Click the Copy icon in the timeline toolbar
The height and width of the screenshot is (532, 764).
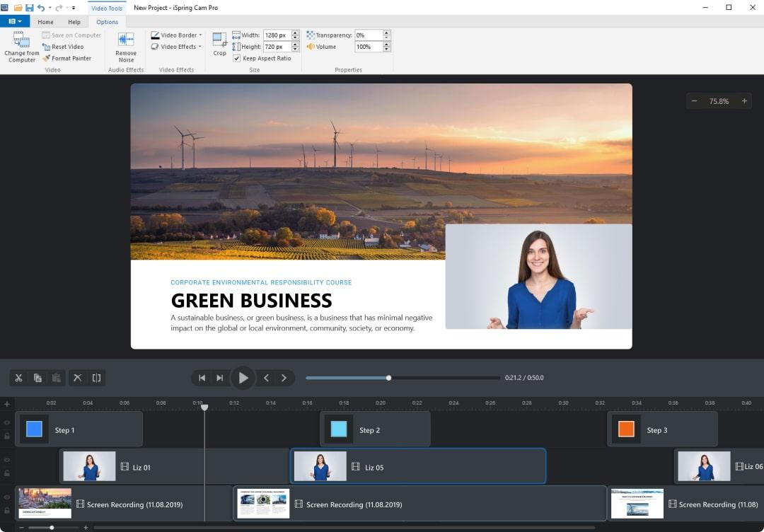(37, 378)
